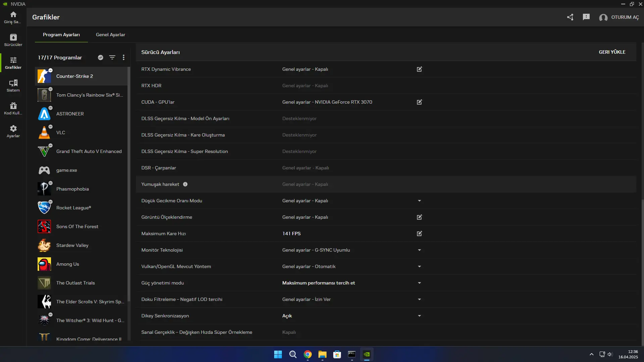The image size is (644, 362).
Task: Select The Elder Scrolls V: Skyrim program
Action: tap(81, 302)
